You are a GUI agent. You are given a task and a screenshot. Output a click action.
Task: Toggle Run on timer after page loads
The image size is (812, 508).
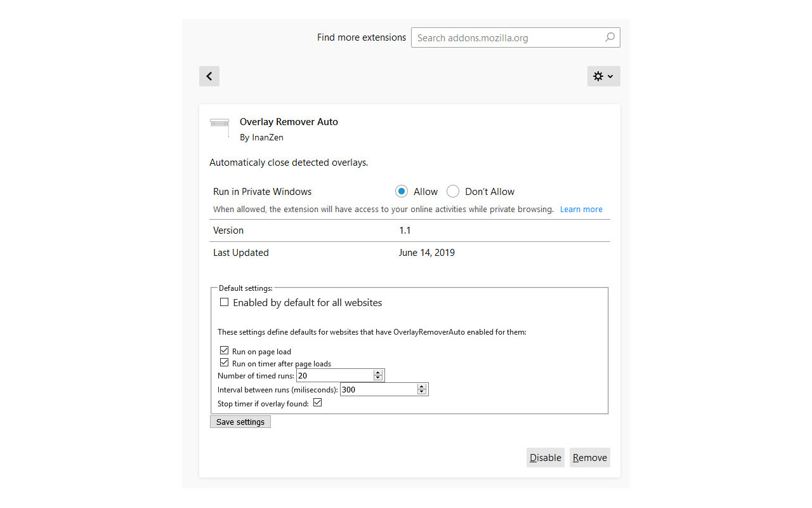pyautogui.click(x=224, y=363)
